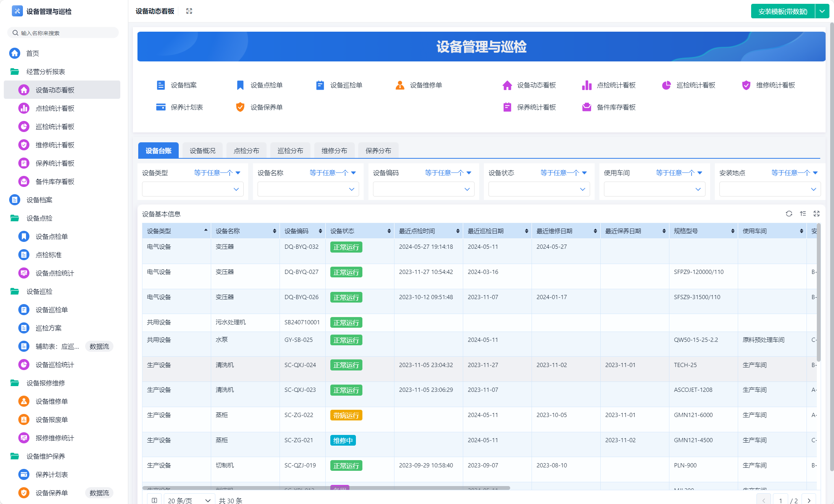
Task: Open 点检统计看板 bar chart shortcut
Action: coord(587,85)
